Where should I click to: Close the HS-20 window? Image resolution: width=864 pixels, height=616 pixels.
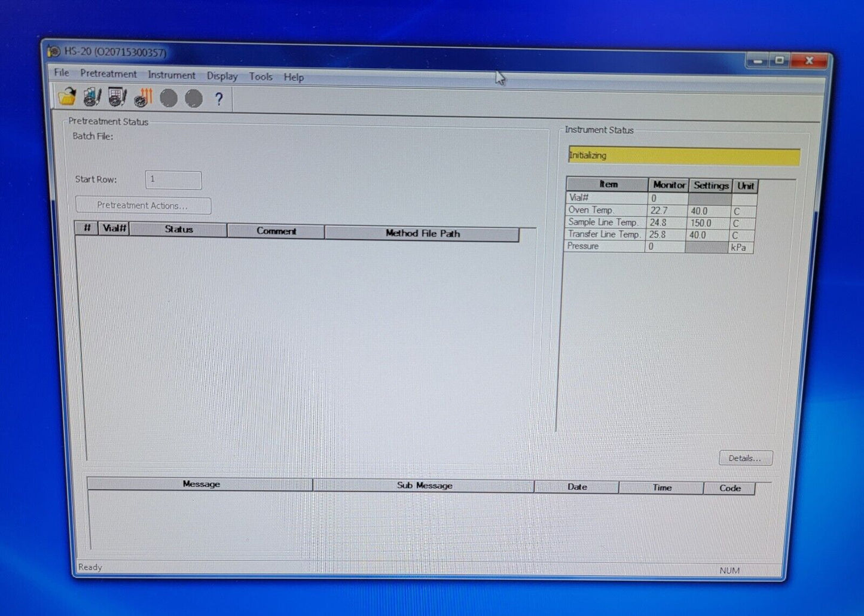pyautogui.click(x=810, y=60)
